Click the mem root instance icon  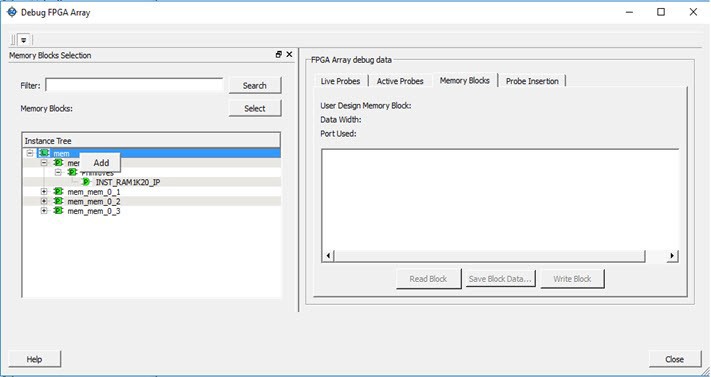[44, 153]
